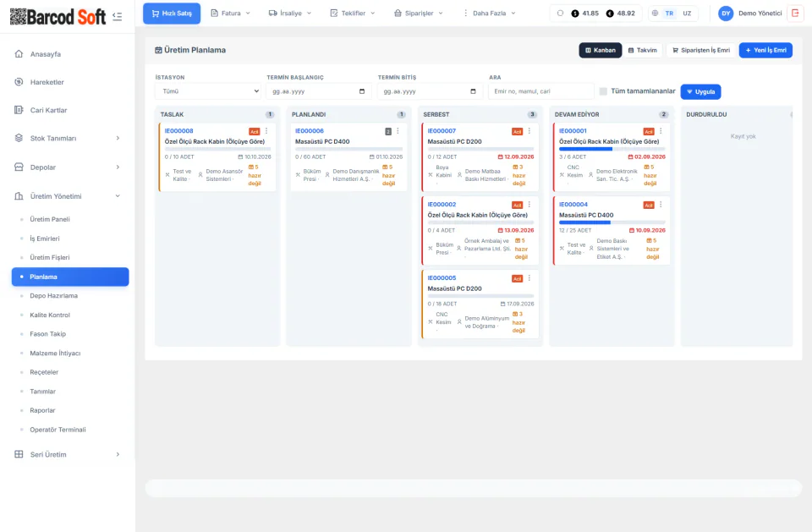This screenshot has height=532, width=812.
Task: Open the three-dot menu on card IE000008
Action: point(266,131)
